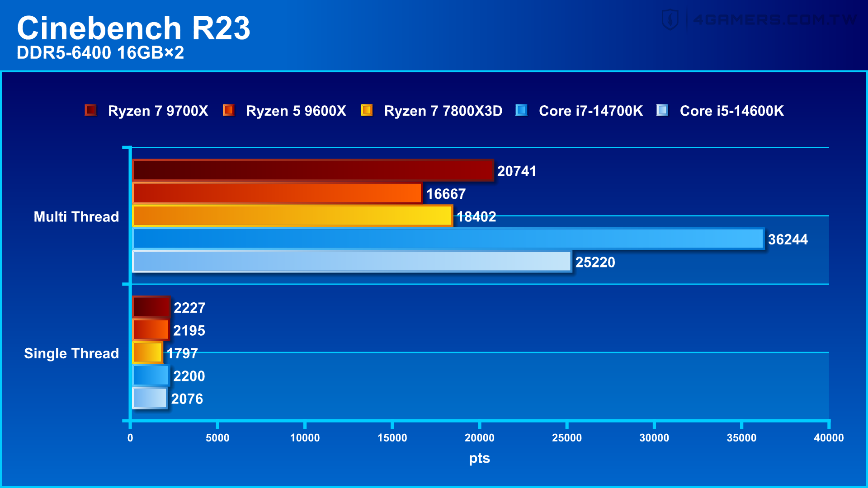Click the value label '1797'
868x488 pixels.
[182, 353]
